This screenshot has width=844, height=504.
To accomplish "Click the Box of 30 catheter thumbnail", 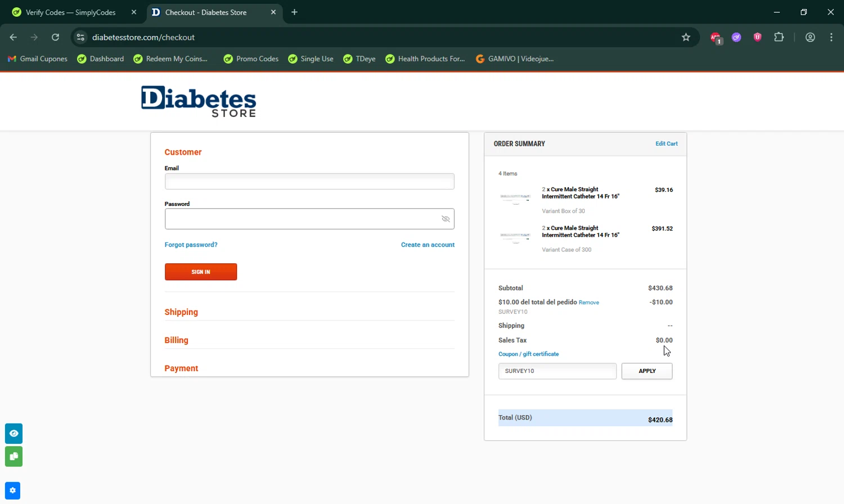I will click(515, 198).
